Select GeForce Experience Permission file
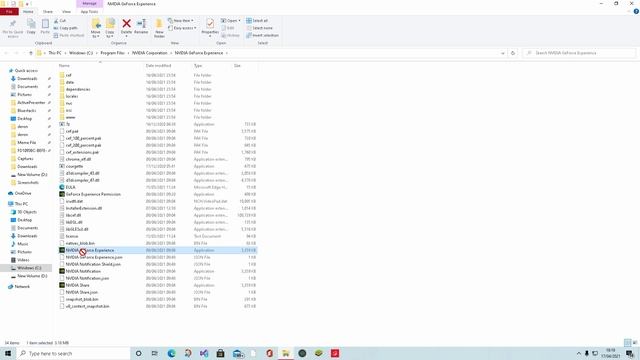This screenshot has width=640, height=360. (x=93, y=194)
